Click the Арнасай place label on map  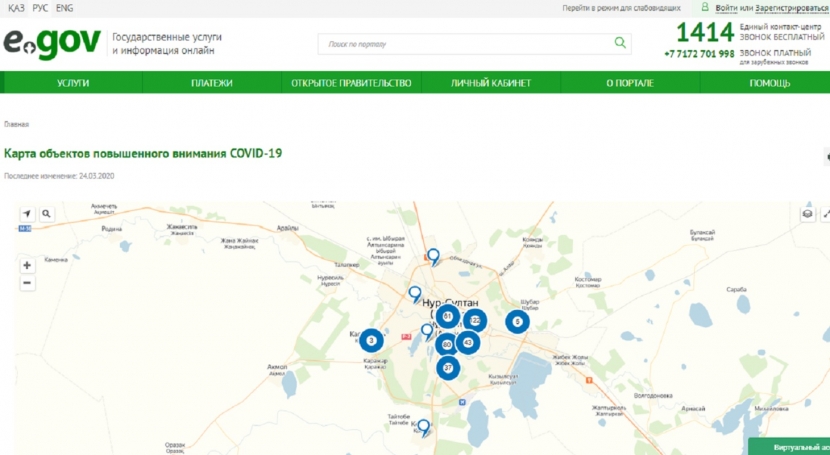click(693, 408)
